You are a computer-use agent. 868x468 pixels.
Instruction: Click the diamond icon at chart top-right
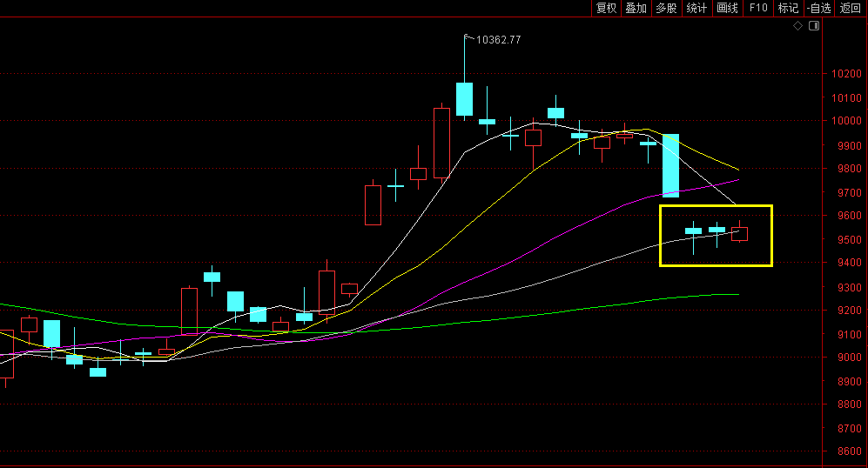coord(797,25)
